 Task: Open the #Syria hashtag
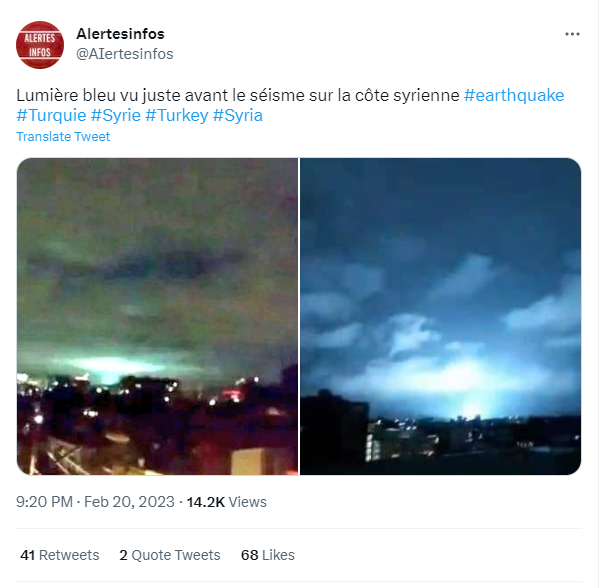pyautogui.click(x=238, y=115)
